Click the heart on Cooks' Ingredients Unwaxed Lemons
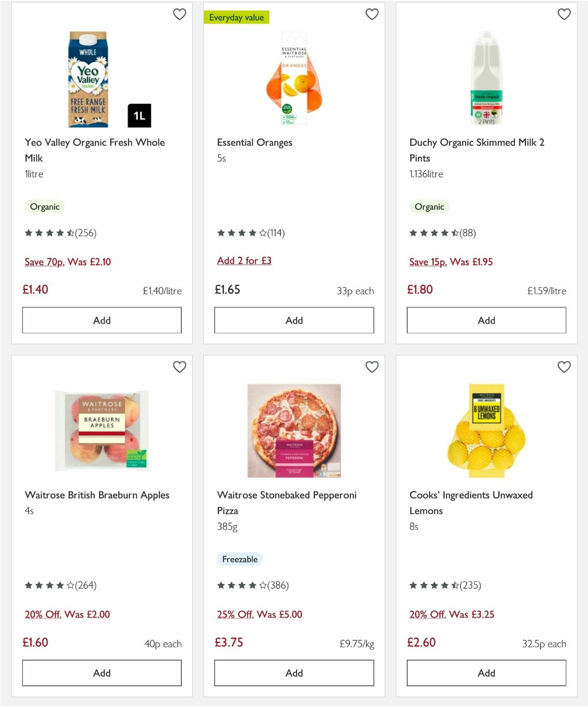Screen dimensions: 588x707 [x=564, y=367]
